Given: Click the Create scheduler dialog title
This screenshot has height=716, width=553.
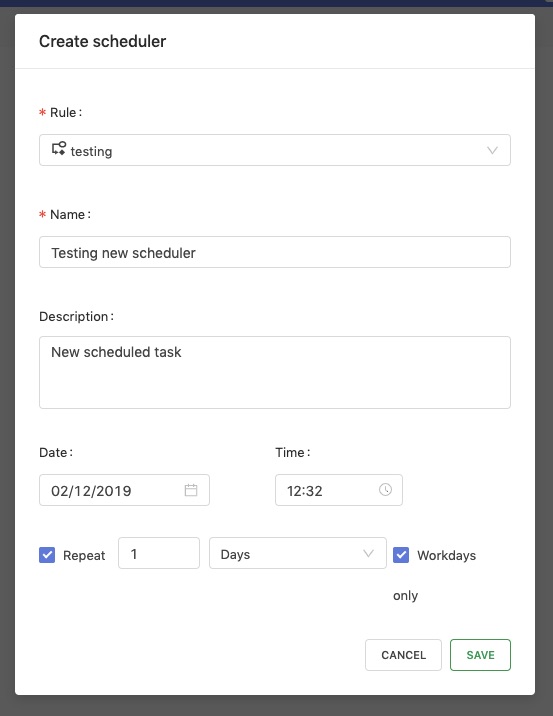Looking at the screenshot, I should (103, 42).
